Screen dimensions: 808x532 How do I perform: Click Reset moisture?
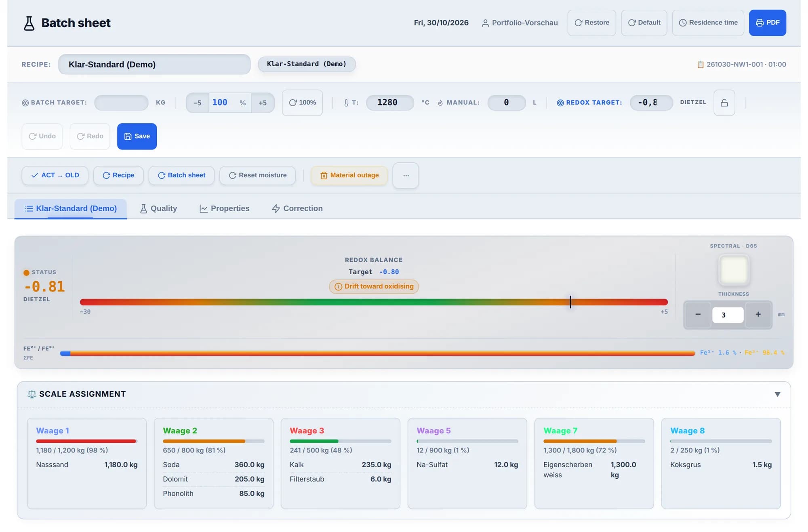point(257,175)
